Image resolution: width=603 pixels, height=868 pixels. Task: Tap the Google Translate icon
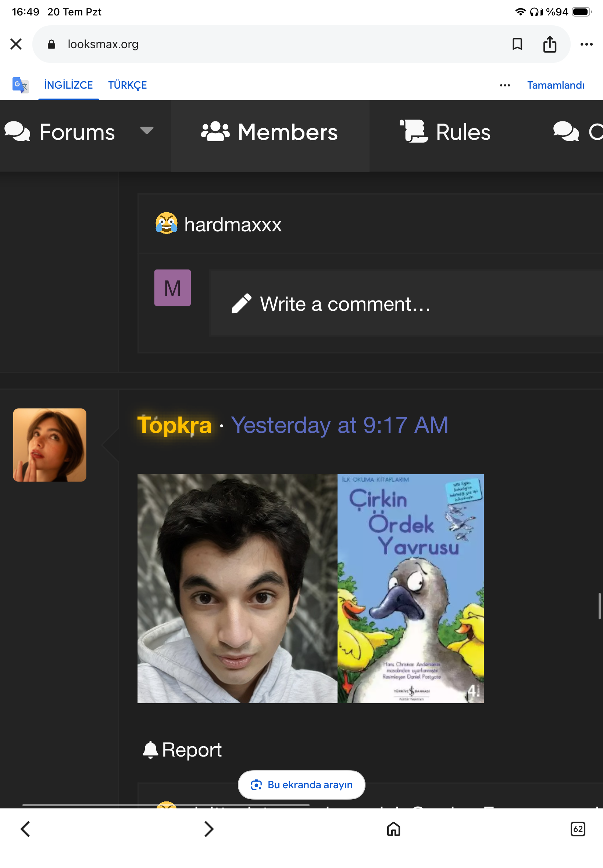click(20, 85)
